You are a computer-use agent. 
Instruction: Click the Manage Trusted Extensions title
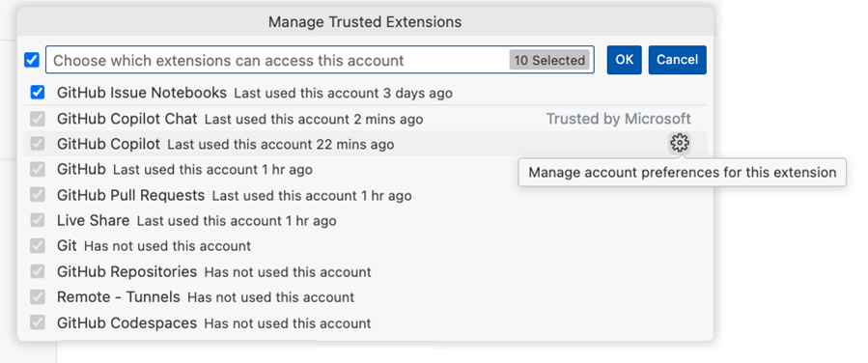pyautogui.click(x=365, y=22)
